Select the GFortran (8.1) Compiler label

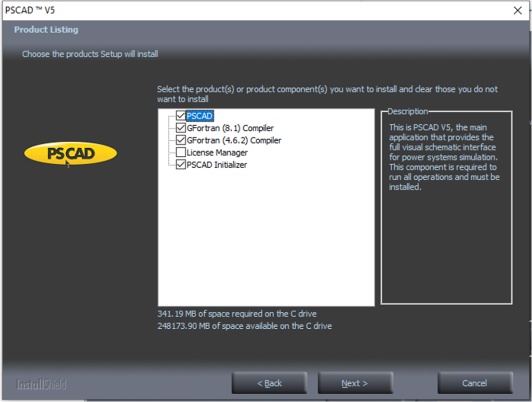click(230, 128)
